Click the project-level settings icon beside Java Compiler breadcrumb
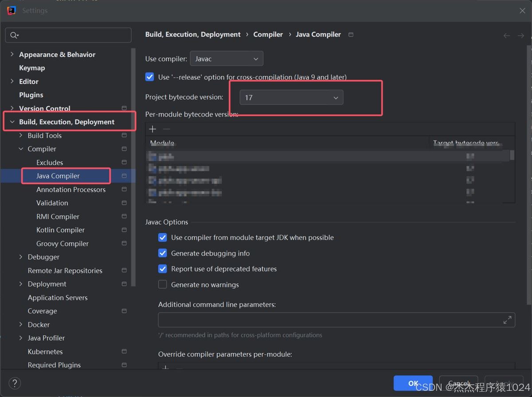This screenshot has height=397, width=532. 351,35
